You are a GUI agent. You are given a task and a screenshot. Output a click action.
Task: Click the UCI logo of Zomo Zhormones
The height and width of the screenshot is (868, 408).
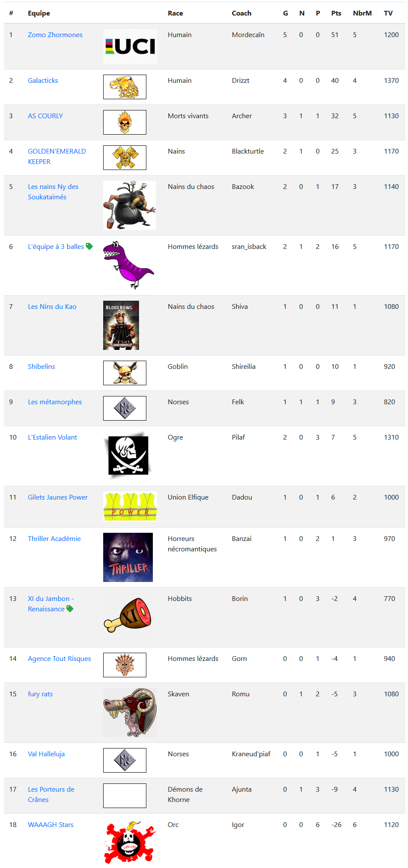point(130,47)
